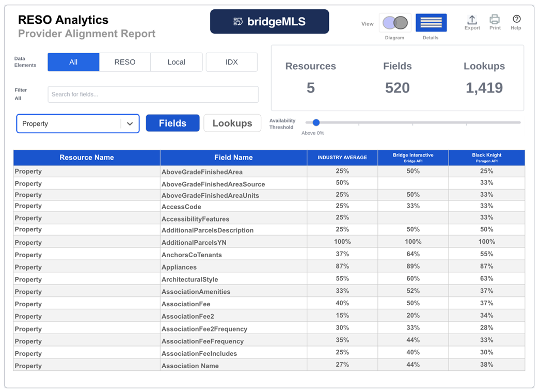This screenshot has width=540, height=392.
Task: Click the 28% Black Knight value for AssociationFee2Frequency
Action: [x=487, y=327]
